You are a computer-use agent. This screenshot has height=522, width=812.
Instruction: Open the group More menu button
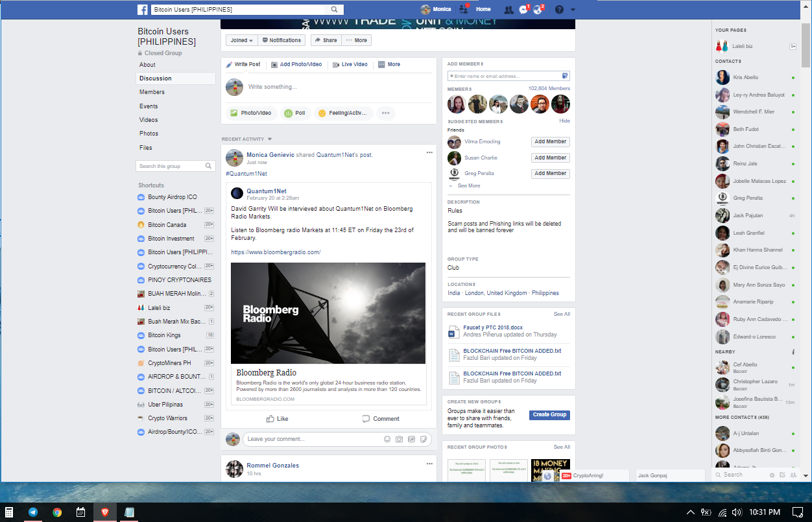[x=356, y=40]
